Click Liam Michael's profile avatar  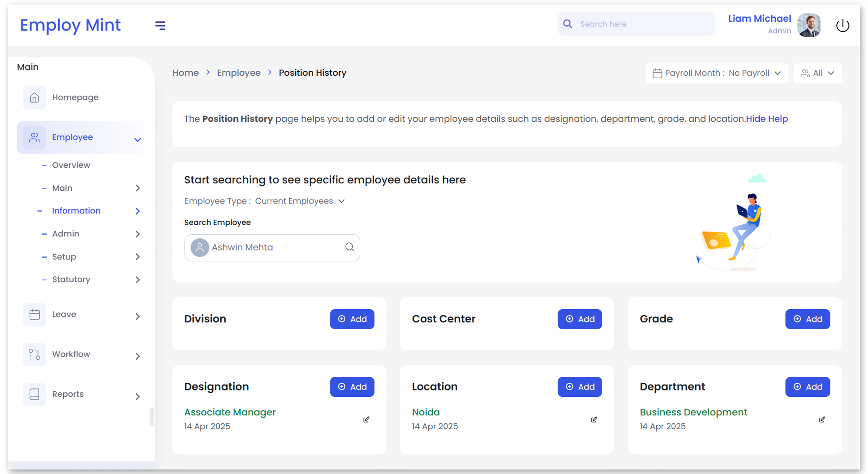tap(809, 25)
